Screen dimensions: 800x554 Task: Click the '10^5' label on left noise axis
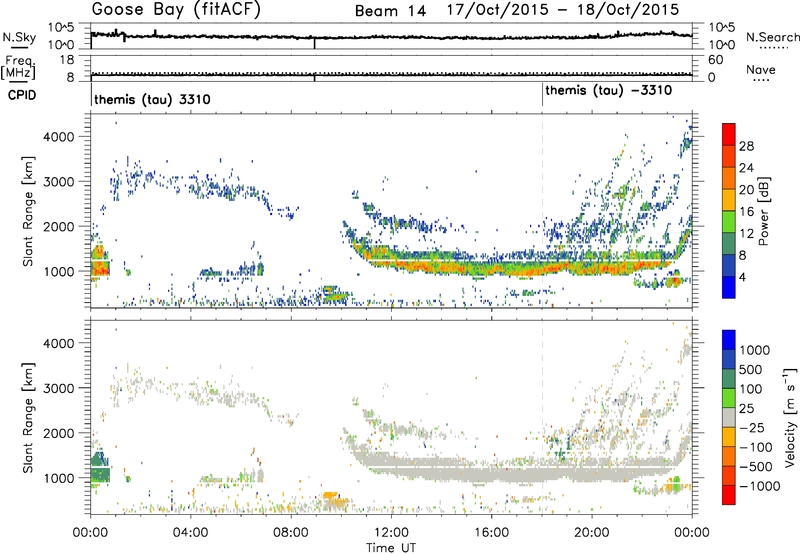[x=61, y=28]
